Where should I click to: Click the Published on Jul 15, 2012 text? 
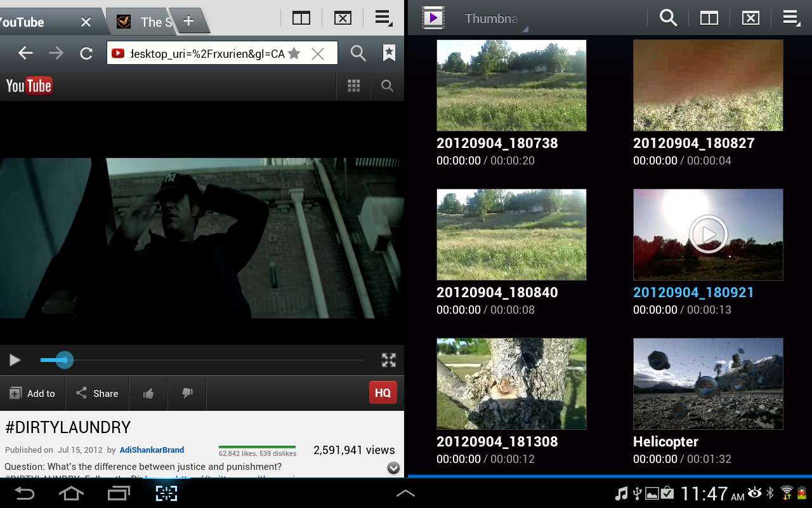[x=53, y=450]
